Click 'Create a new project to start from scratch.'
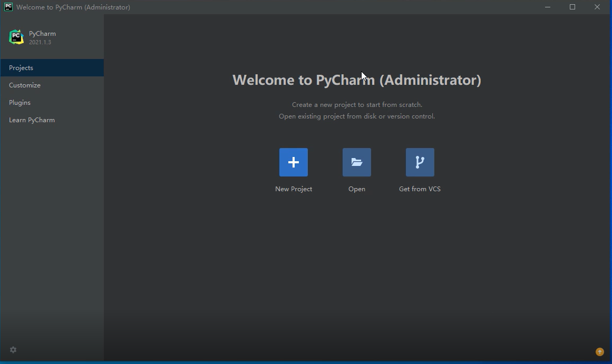 (357, 104)
